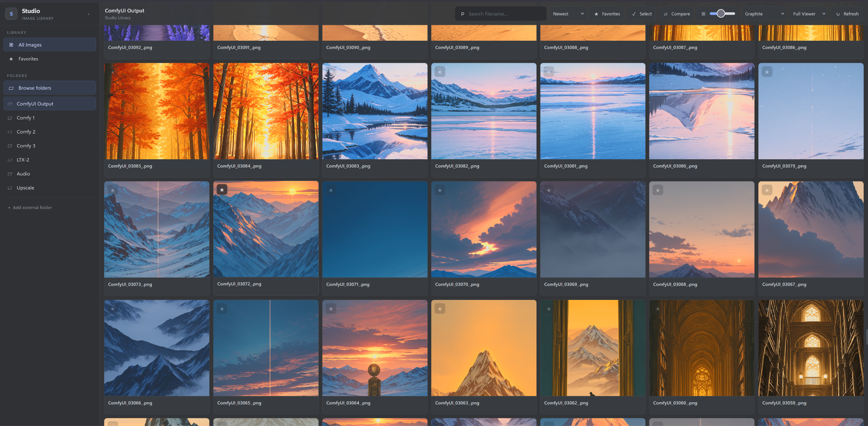Open the ComfyUI_03083_.png snowy mountain thumbnail

point(375,111)
